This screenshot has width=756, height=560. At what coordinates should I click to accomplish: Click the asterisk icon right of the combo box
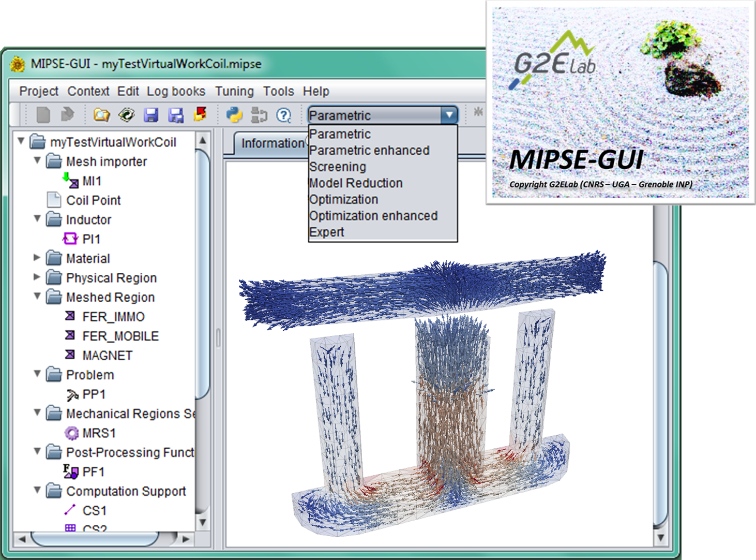pos(478,111)
